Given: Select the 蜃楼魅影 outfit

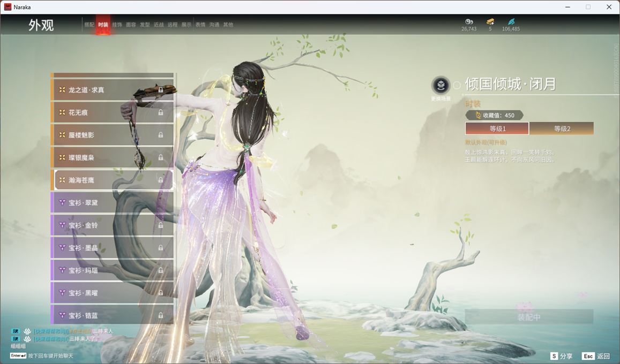Looking at the screenshot, I should 113,135.
